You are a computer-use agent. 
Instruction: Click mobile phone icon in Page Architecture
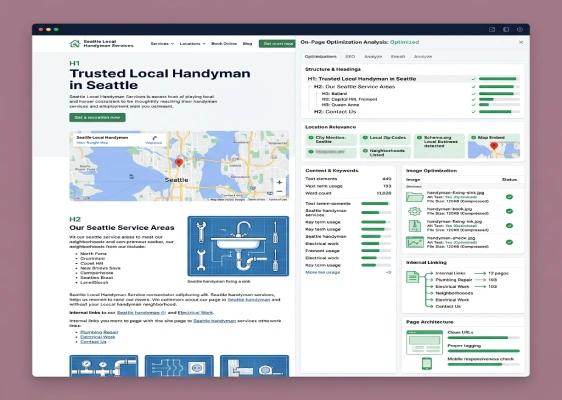click(427, 363)
